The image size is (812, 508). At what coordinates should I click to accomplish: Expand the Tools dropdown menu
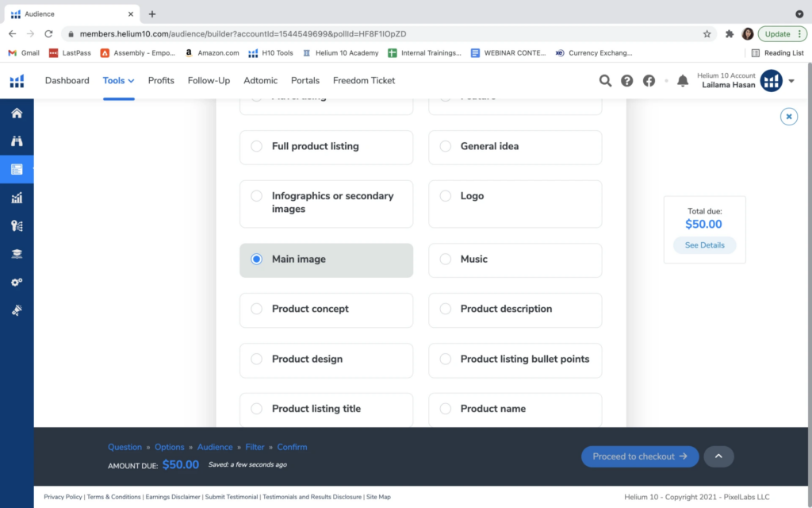click(118, 80)
